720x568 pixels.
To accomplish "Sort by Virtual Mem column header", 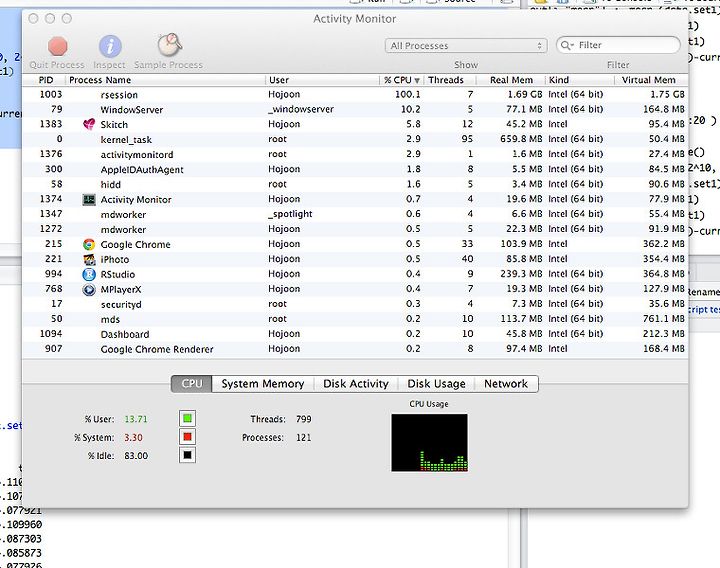I will 651,80.
